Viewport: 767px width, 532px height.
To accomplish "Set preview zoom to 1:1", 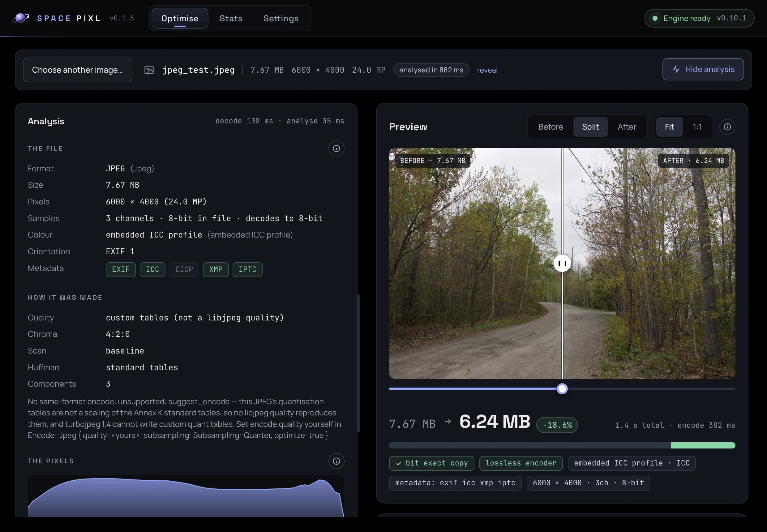I will [697, 127].
